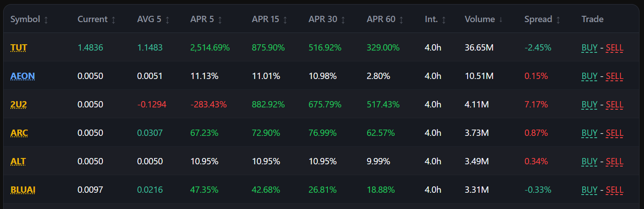Screen dimensions: 644x209
Task: Click BUY in the TUT row
Action: (x=589, y=47)
